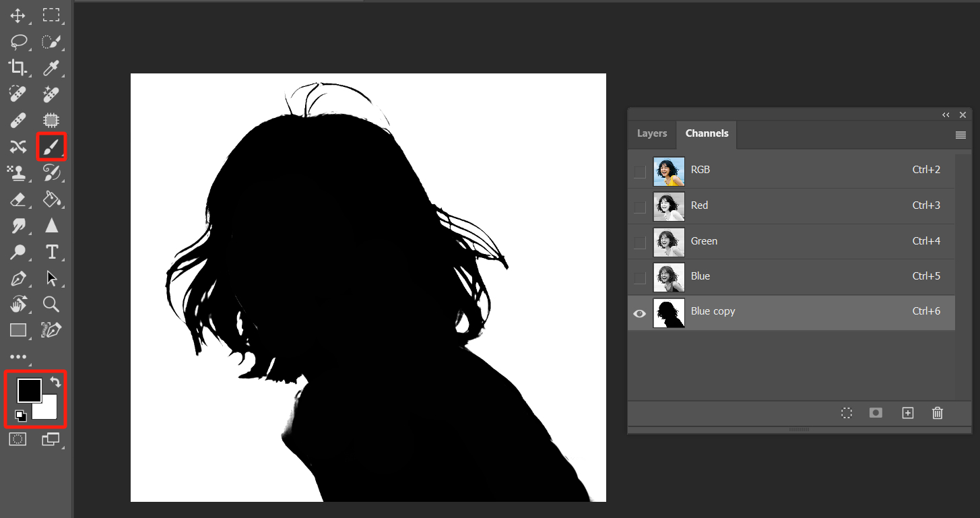Collapse the panel with double arrows
Screen dimensions: 980x518
click(946, 115)
